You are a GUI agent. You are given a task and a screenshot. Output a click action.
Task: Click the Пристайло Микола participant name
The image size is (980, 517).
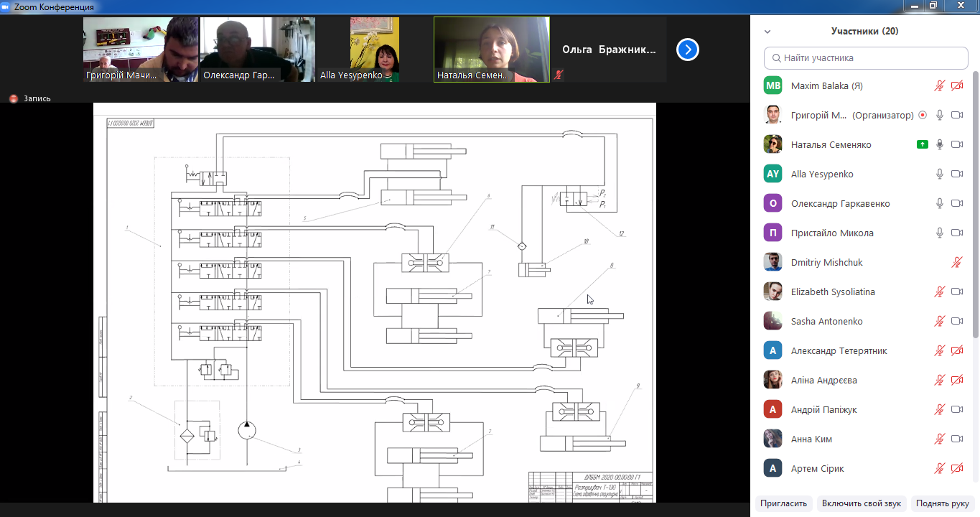pyautogui.click(x=832, y=233)
